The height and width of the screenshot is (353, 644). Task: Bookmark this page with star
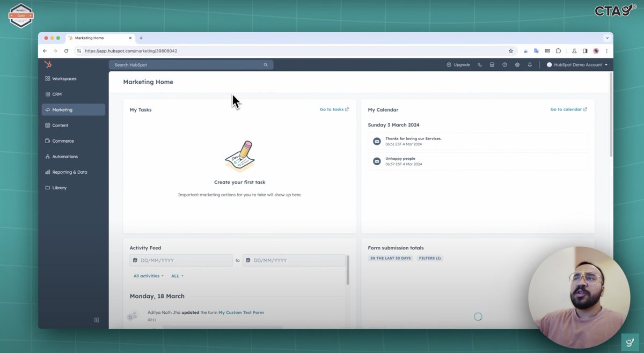click(x=511, y=51)
